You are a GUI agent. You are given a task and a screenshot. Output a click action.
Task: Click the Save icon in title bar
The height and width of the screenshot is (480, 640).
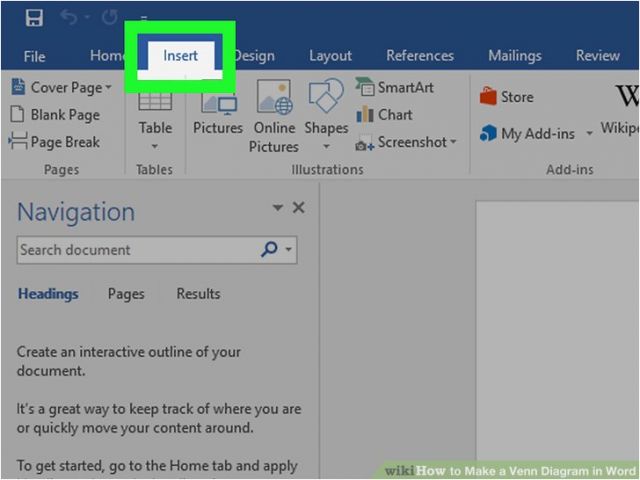pos(34,17)
